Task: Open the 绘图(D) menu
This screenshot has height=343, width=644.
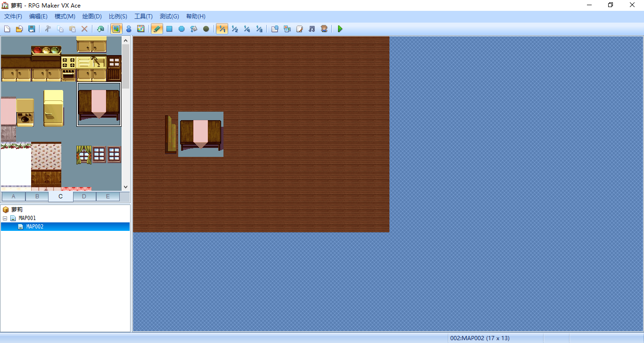Action: (92, 16)
